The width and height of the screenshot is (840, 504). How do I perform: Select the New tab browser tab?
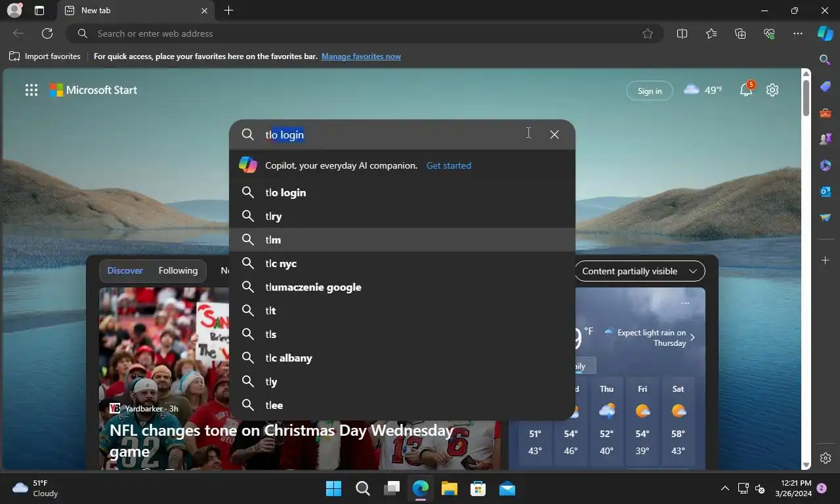click(135, 10)
